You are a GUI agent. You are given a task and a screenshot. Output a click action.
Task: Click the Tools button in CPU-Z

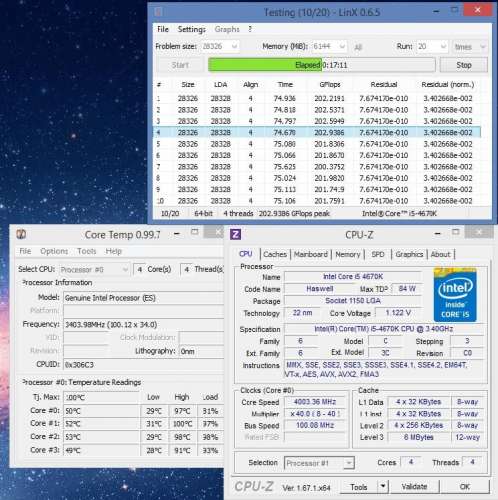click(x=359, y=487)
